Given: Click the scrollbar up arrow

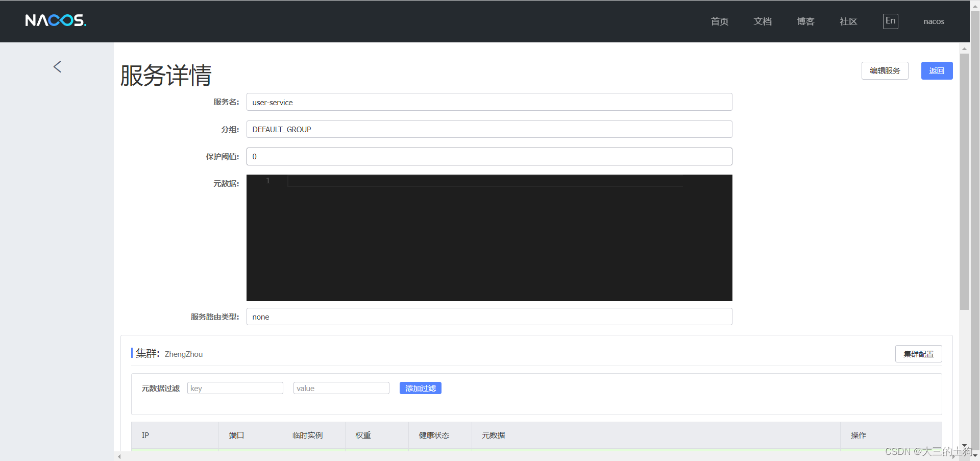Looking at the screenshot, I should point(964,49).
